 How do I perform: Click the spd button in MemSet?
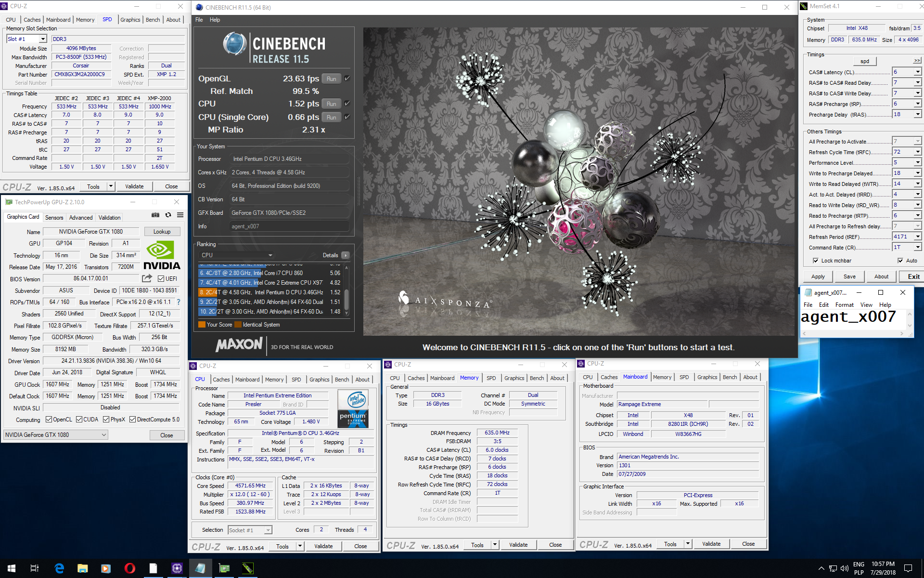pyautogui.click(x=865, y=61)
